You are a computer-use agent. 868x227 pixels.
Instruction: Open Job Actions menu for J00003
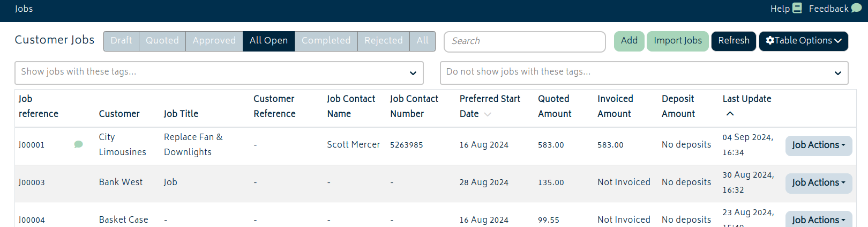tap(819, 183)
